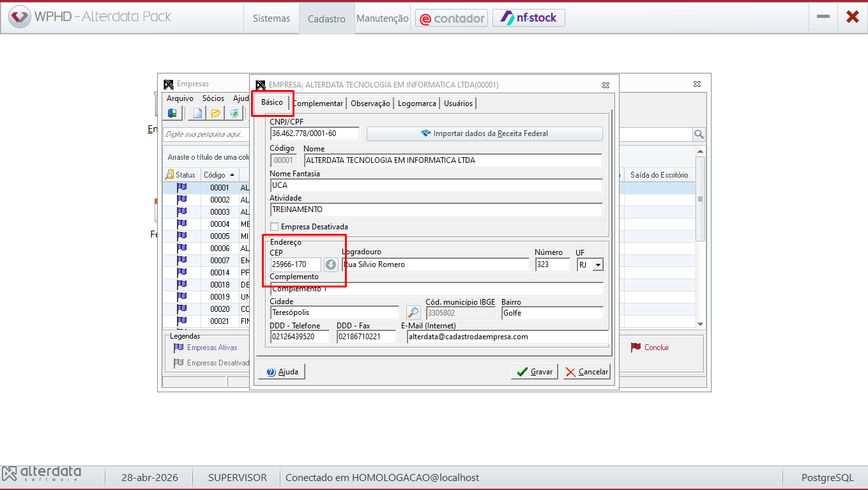Click the WPHD logo icon

[x=20, y=17]
